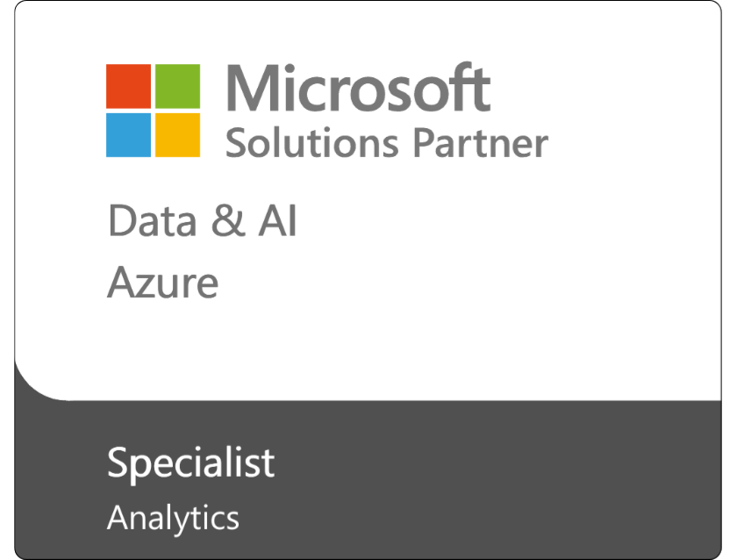Click the capital D in Data
The image size is (737, 560).
[x=123, y=220]
